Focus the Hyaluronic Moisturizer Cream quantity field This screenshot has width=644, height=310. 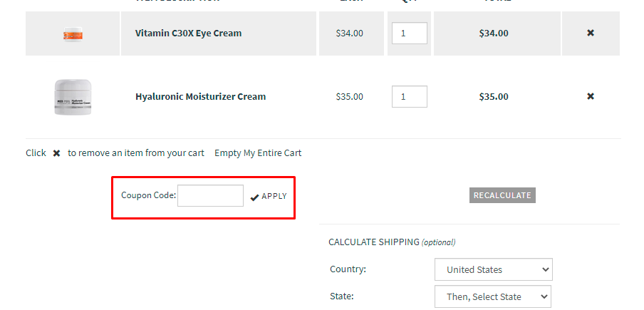click(x=409, y=96)
